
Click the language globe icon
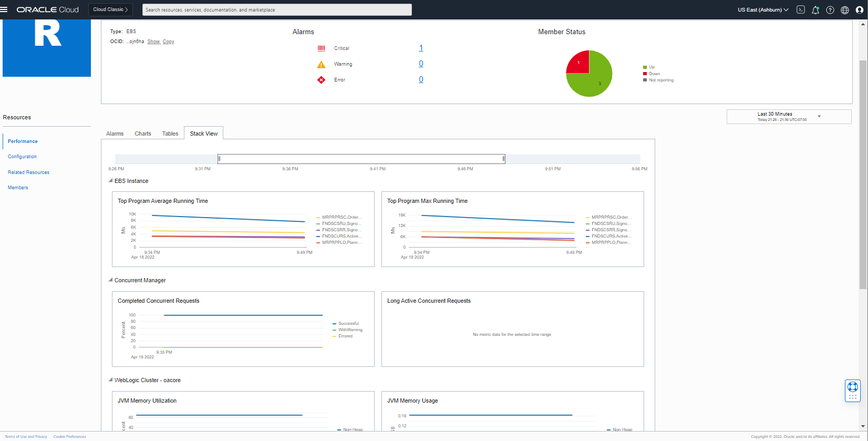[x=845, y=10]
